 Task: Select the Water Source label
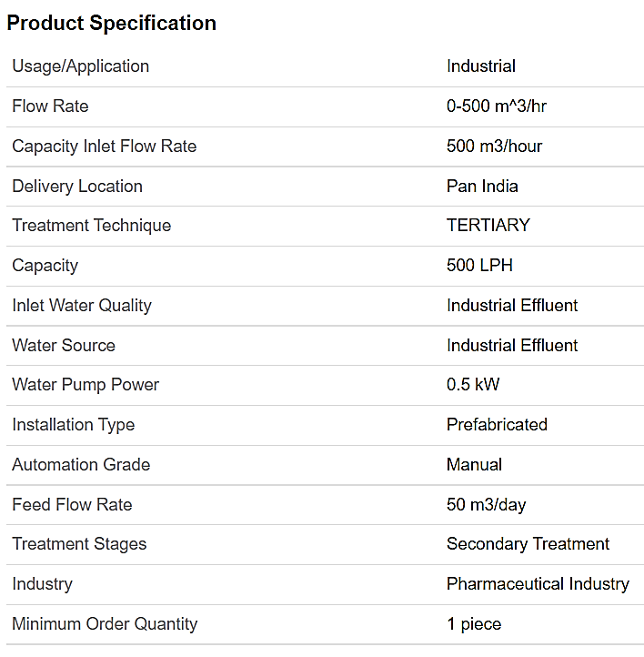[64, 346]
